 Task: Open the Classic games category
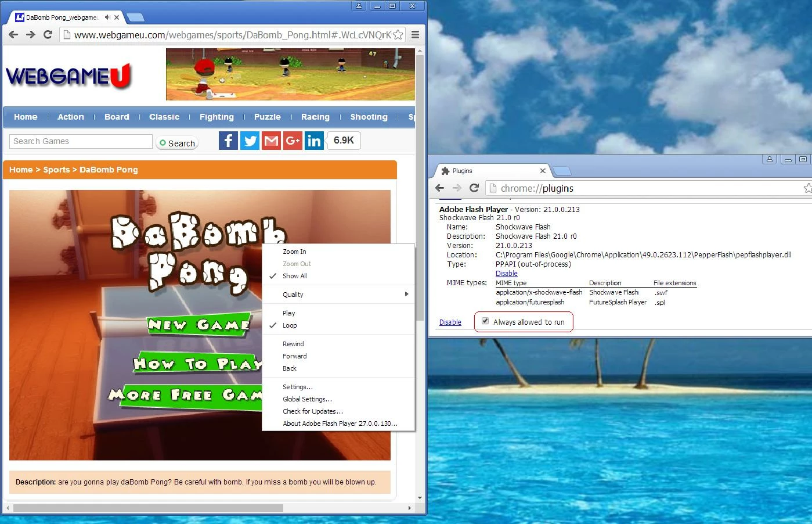164,117
